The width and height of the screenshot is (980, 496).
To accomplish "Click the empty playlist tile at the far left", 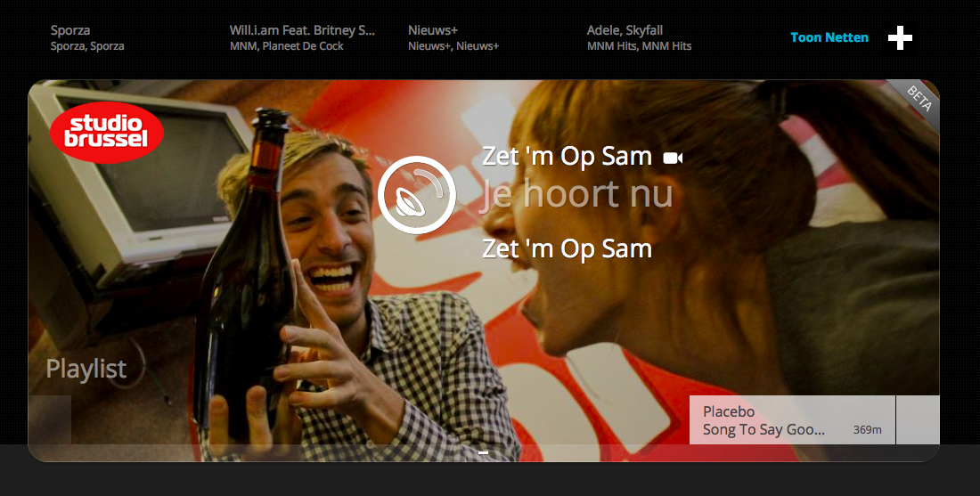I will coord(50,420).
